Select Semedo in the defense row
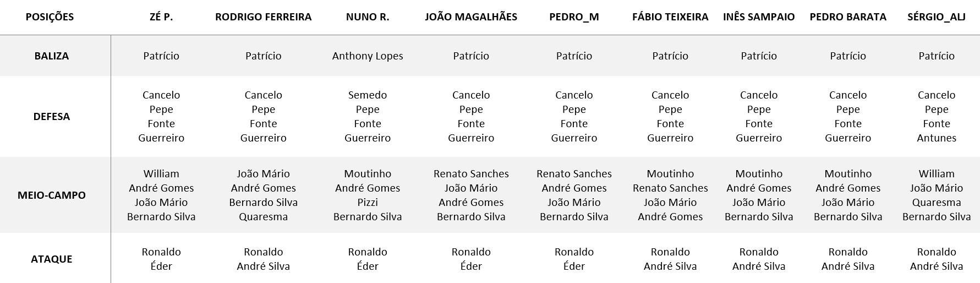Screen dimensions: 980x283 coord(368,95)
